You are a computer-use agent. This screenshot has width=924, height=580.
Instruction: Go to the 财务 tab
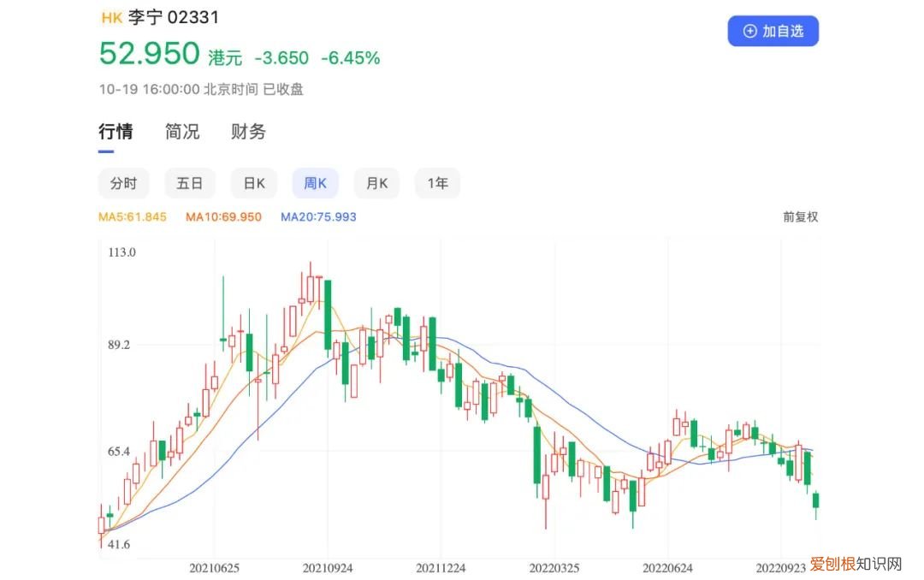coord(248,132)
